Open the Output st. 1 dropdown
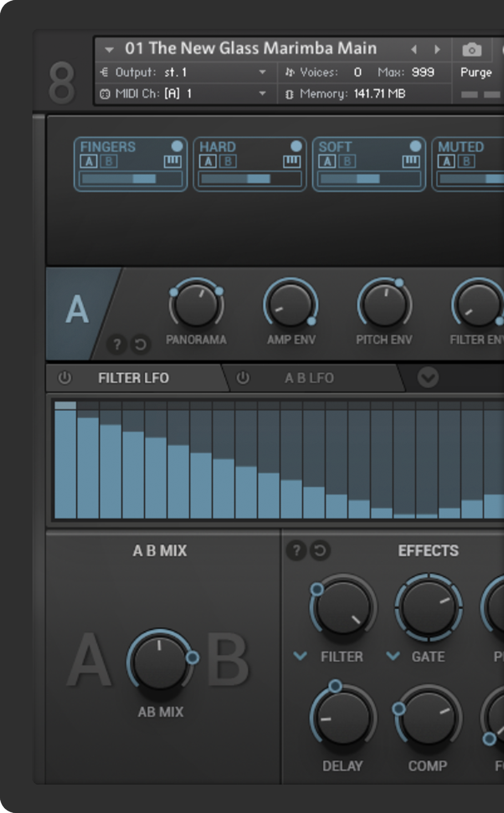The width and height of the screenshot is (504, 813). coord(262,72)
